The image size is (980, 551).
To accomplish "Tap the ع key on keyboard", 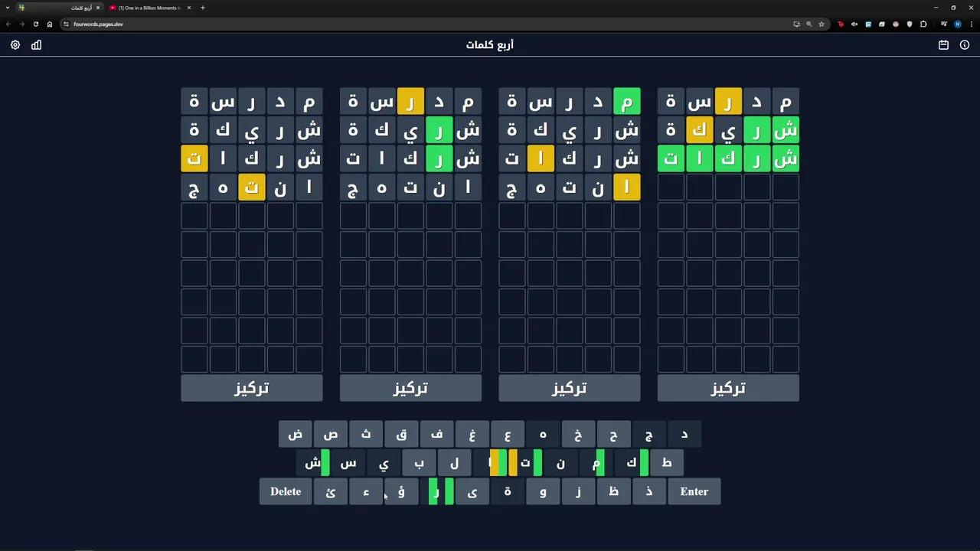I will click(x=508, y=434).
